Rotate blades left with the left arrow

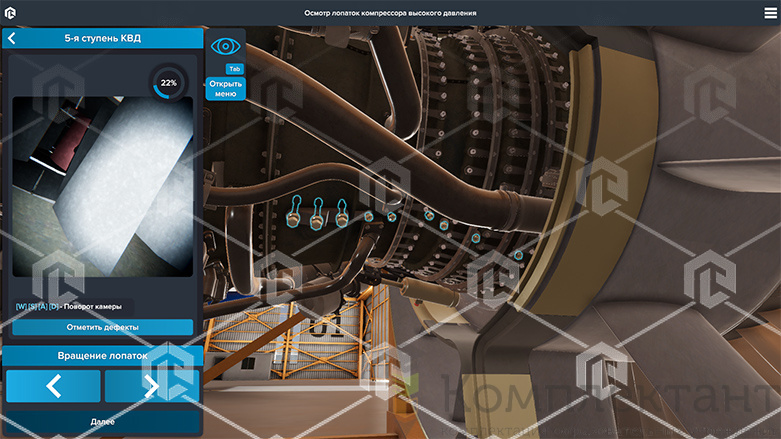pyautogui.click(x=53, y=386)
